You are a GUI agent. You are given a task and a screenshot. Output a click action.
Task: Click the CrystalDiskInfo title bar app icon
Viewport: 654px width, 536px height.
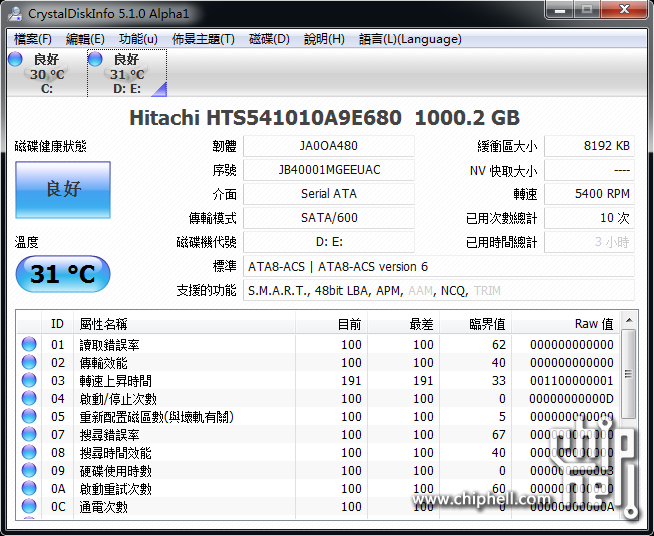15,13
